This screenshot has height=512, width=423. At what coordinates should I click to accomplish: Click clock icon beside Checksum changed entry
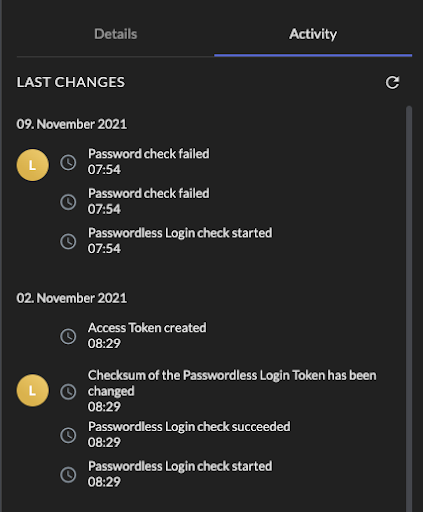click(68, 392)
